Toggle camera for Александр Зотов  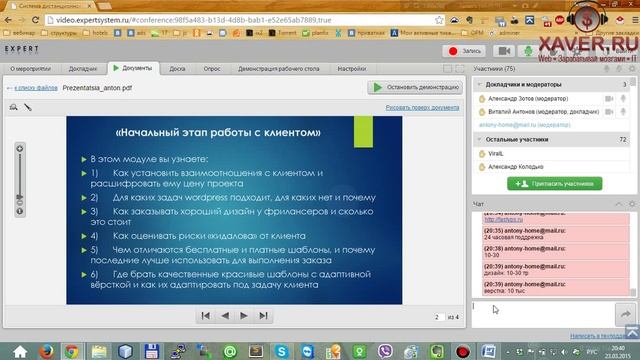coord(609,98)
